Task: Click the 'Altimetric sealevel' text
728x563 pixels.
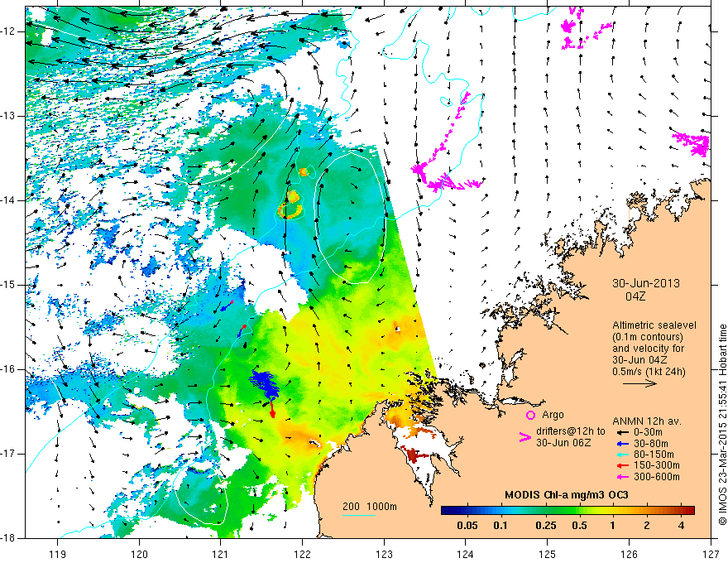Action: click(654, 325)
